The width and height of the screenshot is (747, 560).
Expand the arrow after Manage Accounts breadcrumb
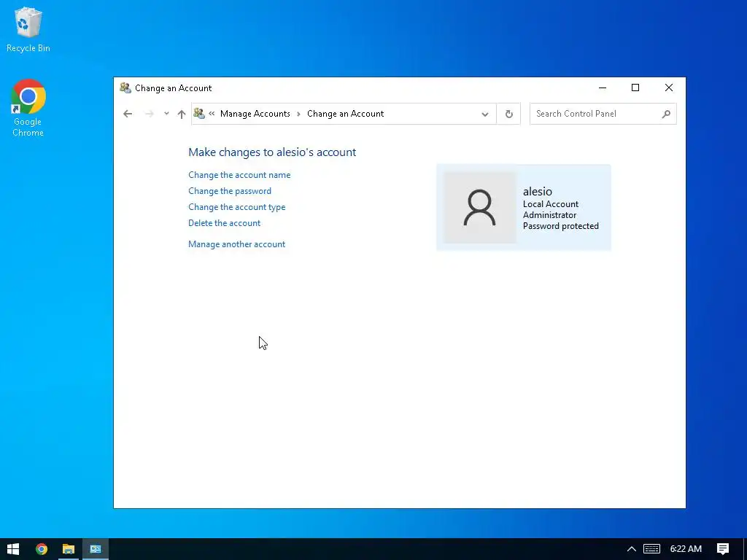click(x=298, y=114)
